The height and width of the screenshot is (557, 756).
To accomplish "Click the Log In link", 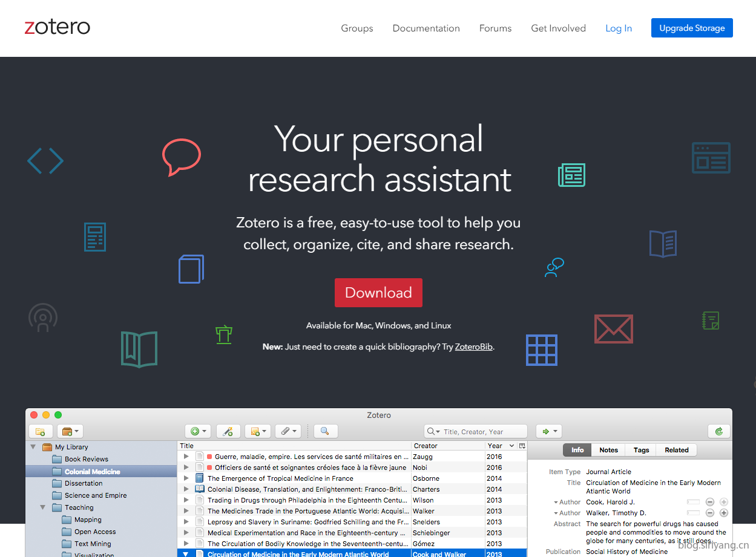I will click(619, 28).
